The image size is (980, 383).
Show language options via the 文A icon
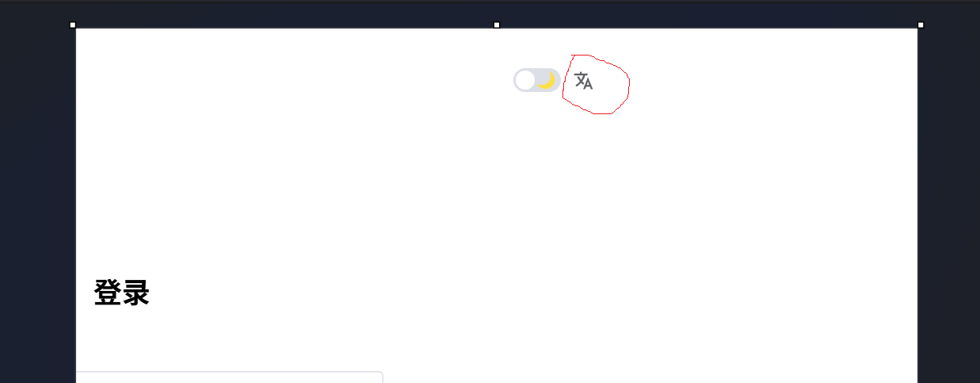pyautogui.click(x=583, y=81)
